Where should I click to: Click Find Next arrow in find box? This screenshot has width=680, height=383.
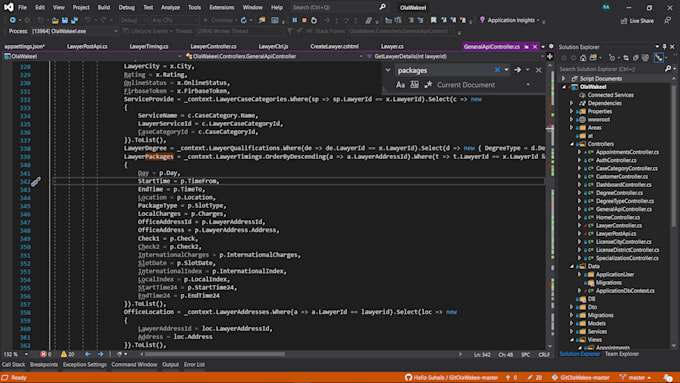coord(517,70)
